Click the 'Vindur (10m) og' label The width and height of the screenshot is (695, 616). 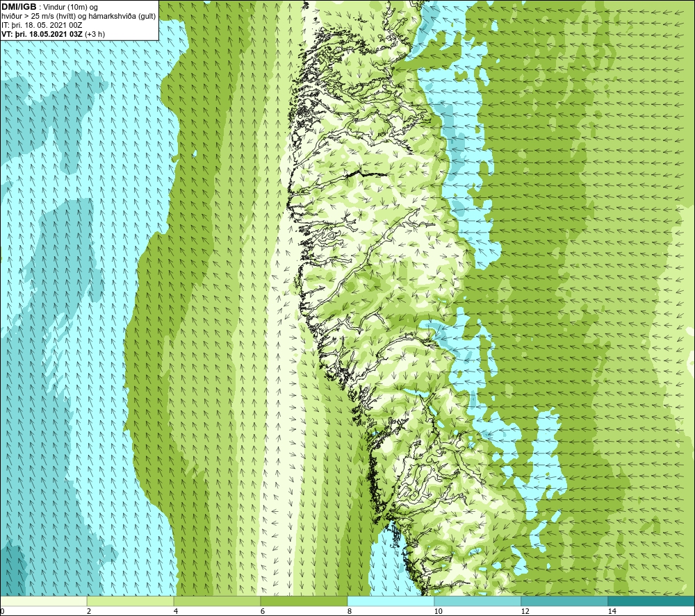pyautogui.click(x=70, y=8)
